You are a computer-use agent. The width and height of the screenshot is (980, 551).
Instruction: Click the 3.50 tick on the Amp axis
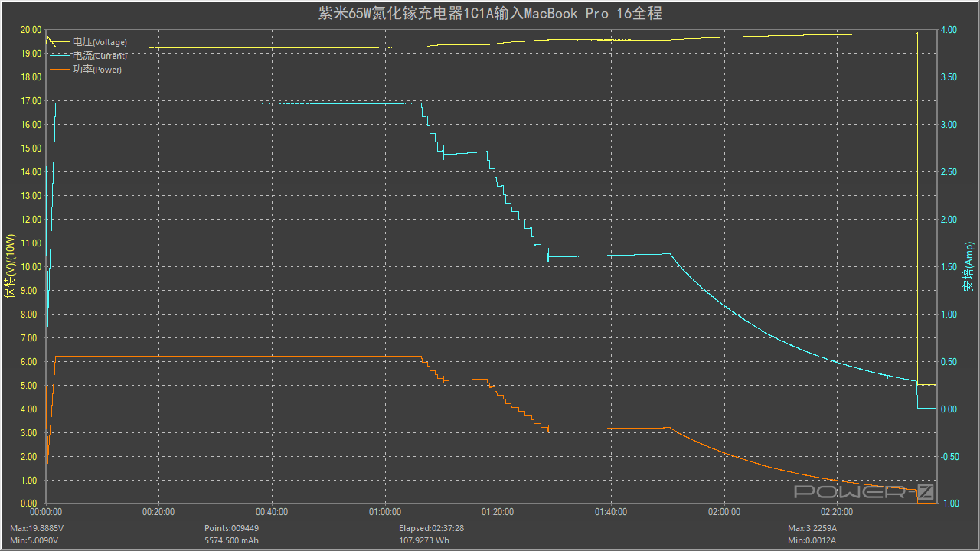click(x=949, y=77)
